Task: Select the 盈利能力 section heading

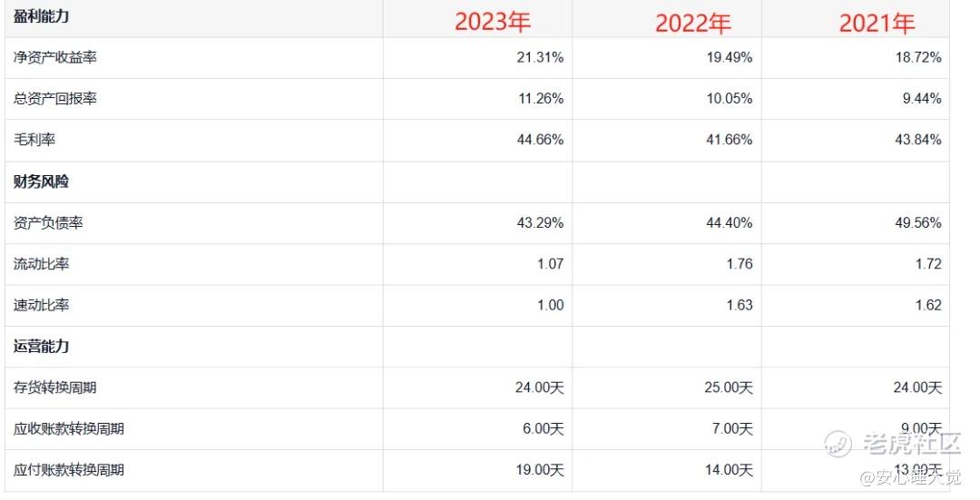Action: pyautogui.click(x=41, y=16)
